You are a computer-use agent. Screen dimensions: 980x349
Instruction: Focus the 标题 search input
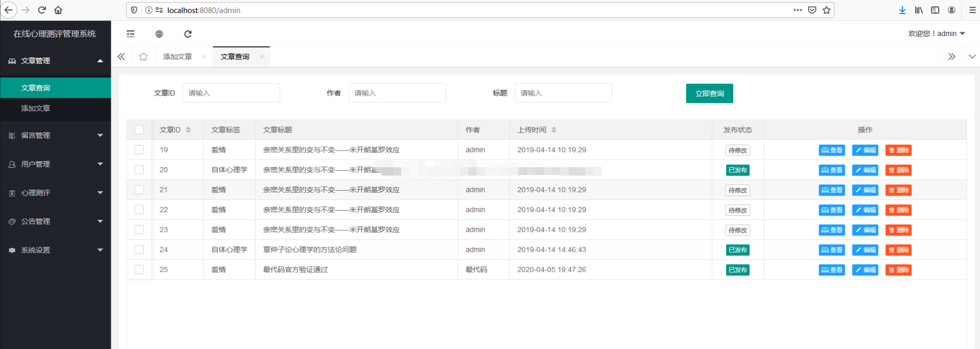pos(563,93)
